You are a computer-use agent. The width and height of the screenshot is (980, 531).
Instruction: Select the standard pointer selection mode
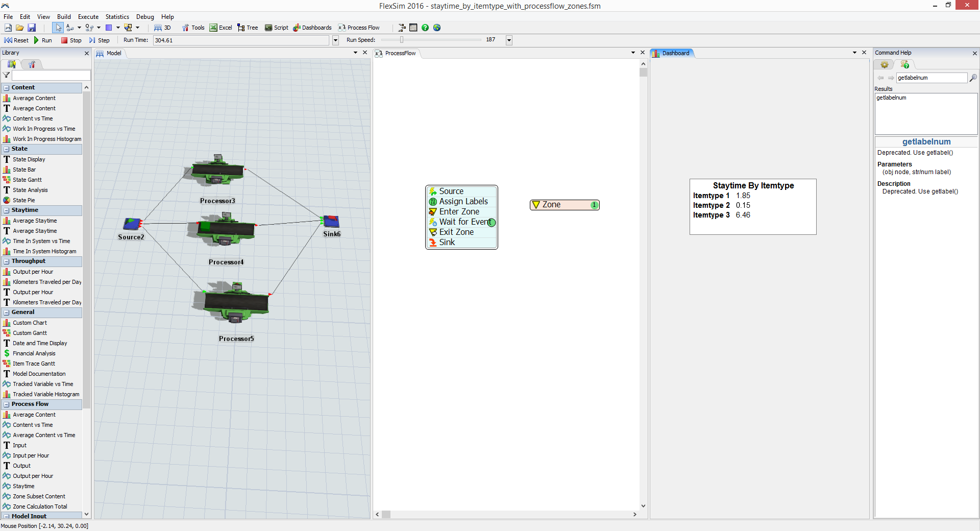pyautogui.click(x=58, y=28)
